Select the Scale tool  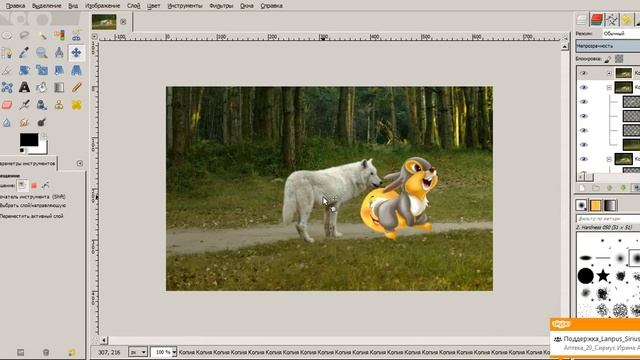click(x=42, y=71)
